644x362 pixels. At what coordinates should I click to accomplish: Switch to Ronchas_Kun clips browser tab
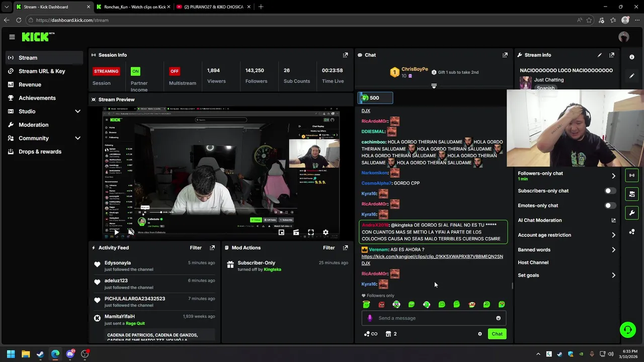click(x=134, y=7)
